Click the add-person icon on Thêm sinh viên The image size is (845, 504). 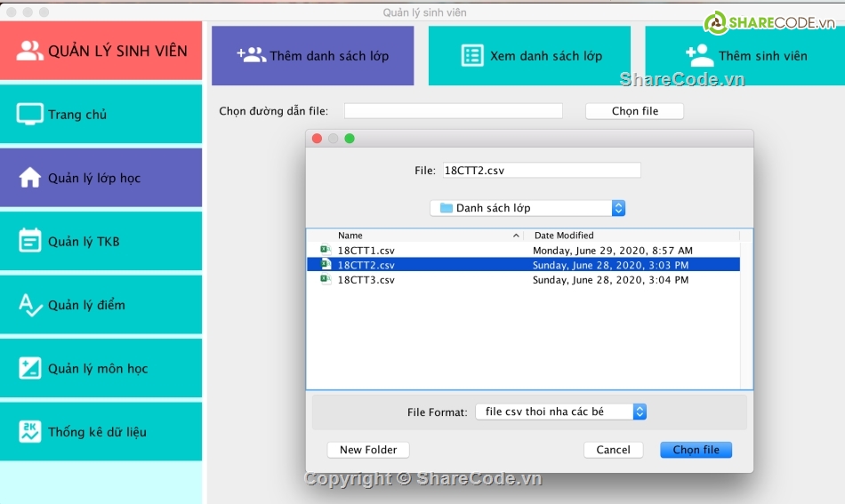[x=700, y=55]
